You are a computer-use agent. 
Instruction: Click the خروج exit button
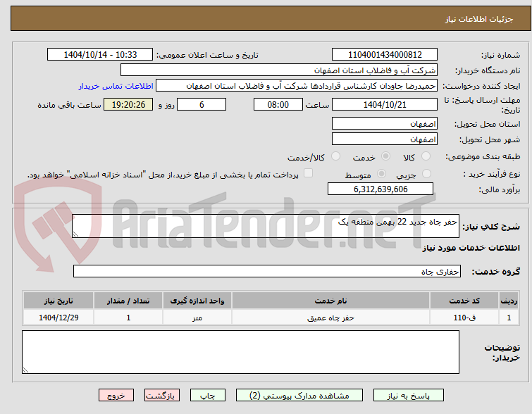coord(116,396)
